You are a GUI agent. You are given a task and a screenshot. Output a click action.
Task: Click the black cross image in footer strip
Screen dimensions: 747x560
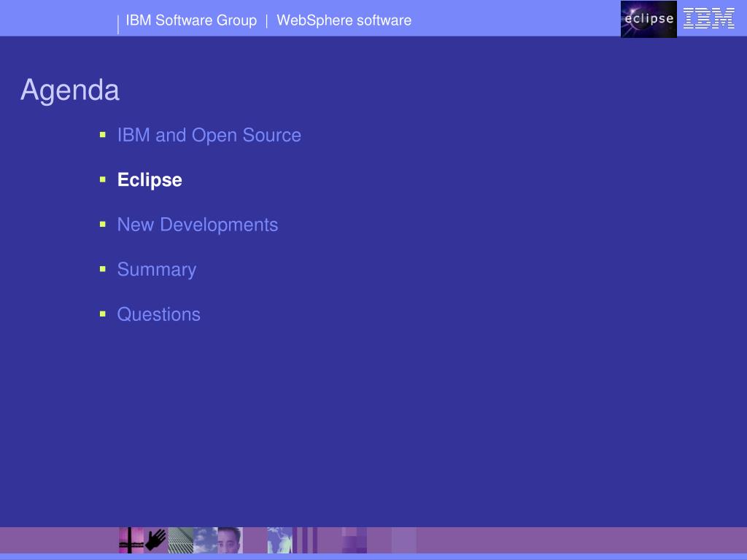point(131,540)
